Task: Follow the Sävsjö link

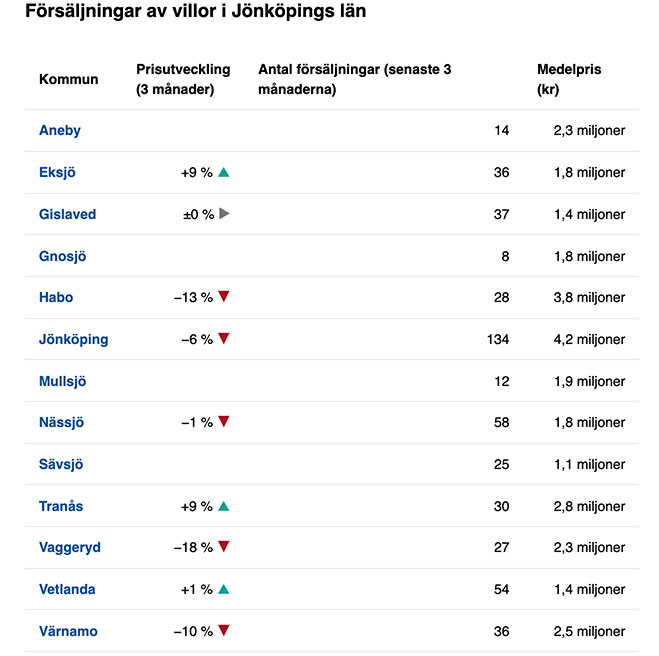Action: pos(61,464)
